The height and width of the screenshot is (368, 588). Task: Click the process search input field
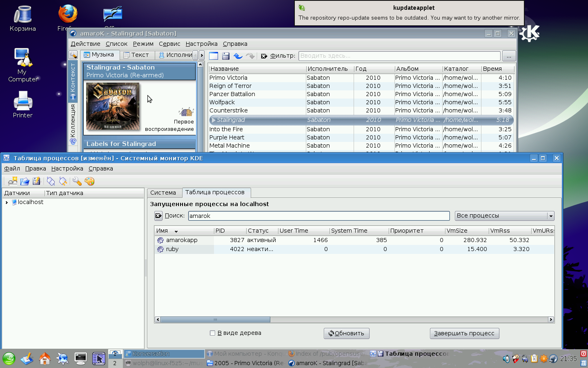319,216
